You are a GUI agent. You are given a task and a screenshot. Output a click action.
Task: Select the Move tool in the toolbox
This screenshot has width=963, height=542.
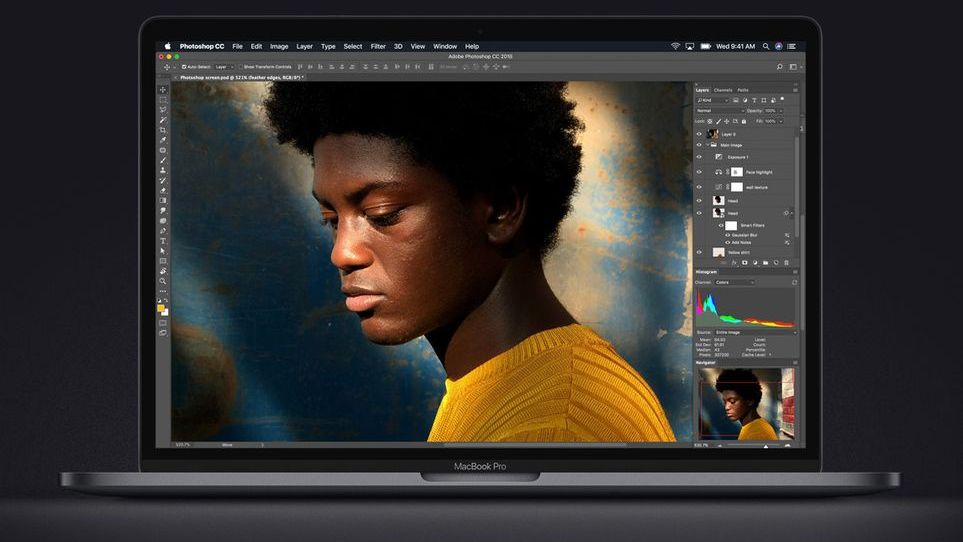(163, 90)
